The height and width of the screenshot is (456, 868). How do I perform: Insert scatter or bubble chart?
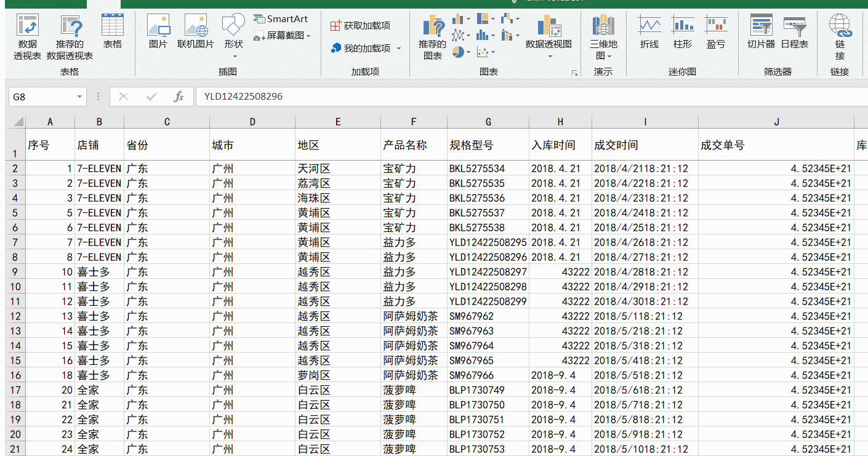[x=485, y=52]
